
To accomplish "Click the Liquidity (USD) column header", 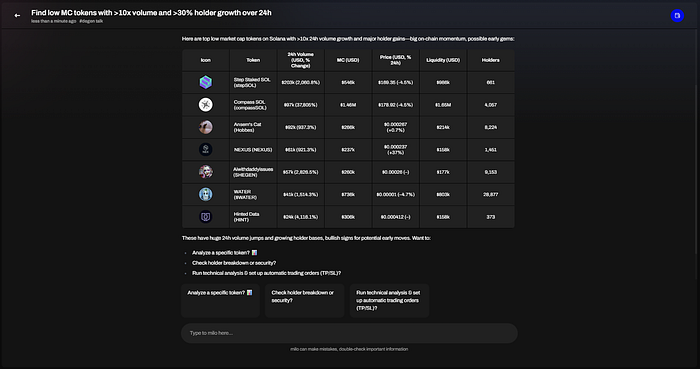I will (443, 60).
